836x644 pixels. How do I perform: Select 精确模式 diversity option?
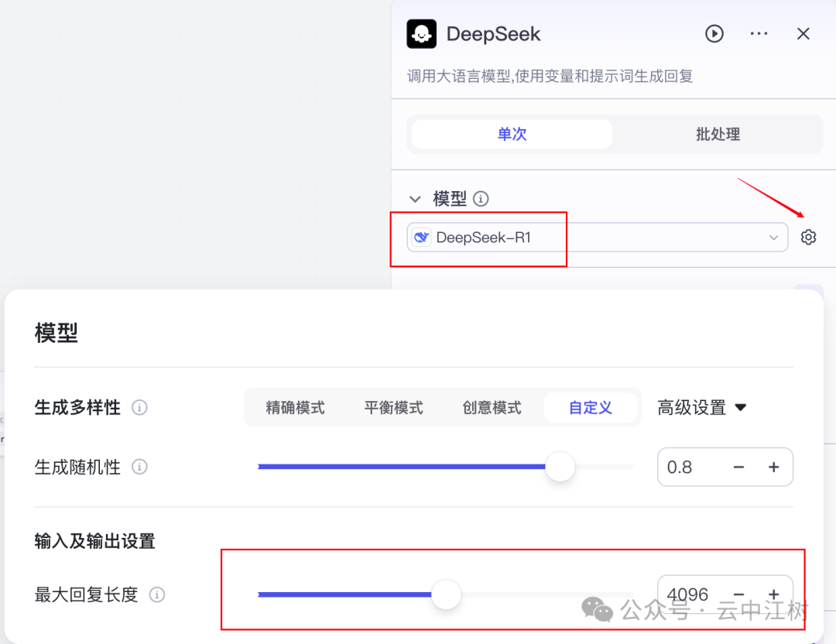click(295, 408)
